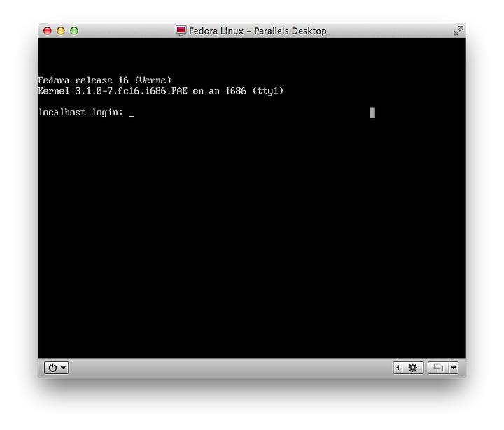Collapse the status bar with the left arrow
The image size is (504, 430).
398,368
